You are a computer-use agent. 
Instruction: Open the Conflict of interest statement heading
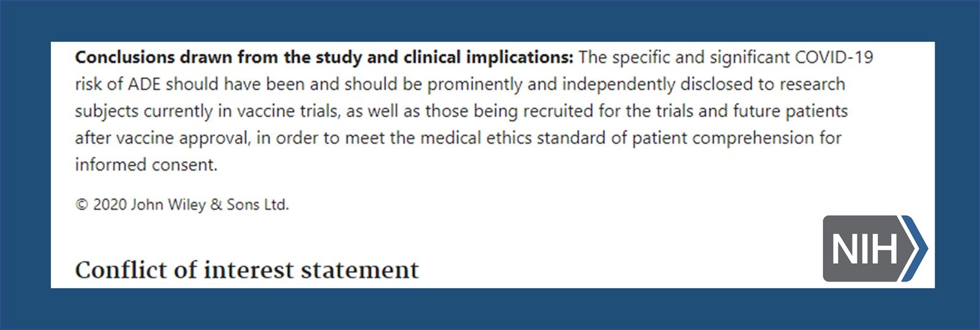[x=247, y=270]
